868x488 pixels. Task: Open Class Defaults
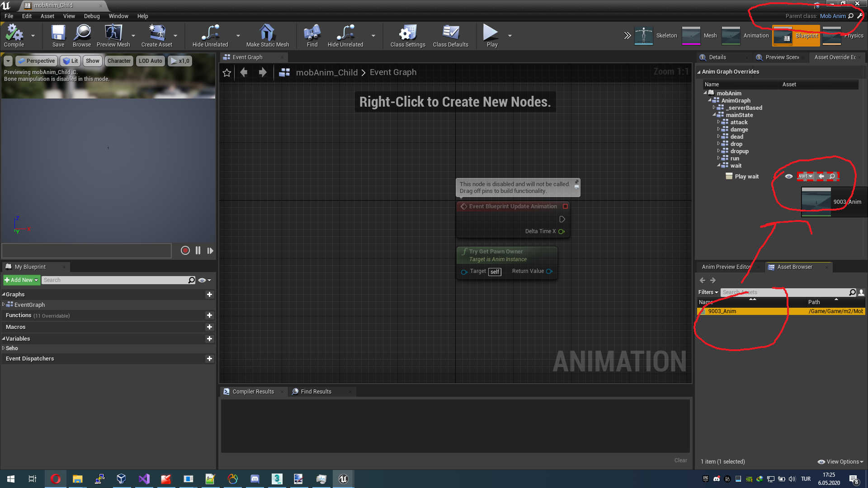pos(451,36)
